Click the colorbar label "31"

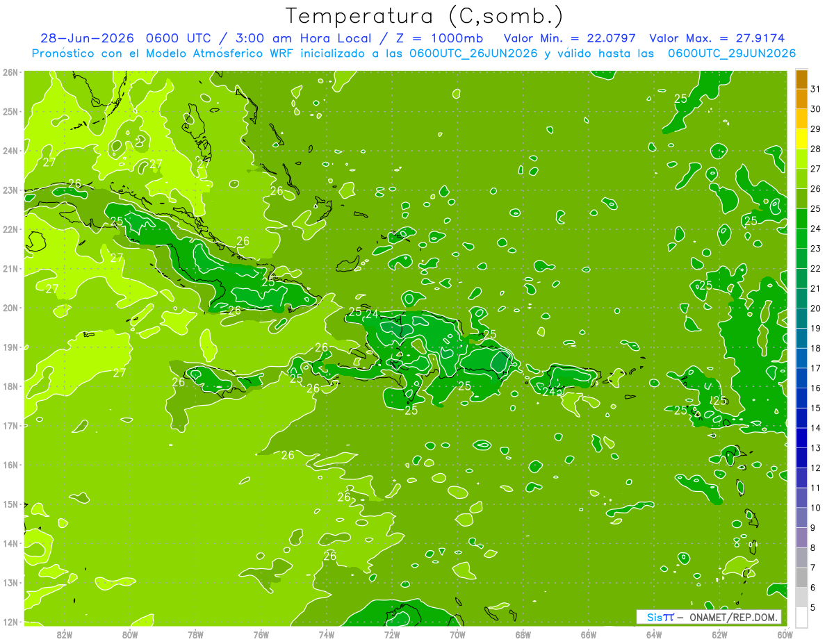(x=815, y=89)
